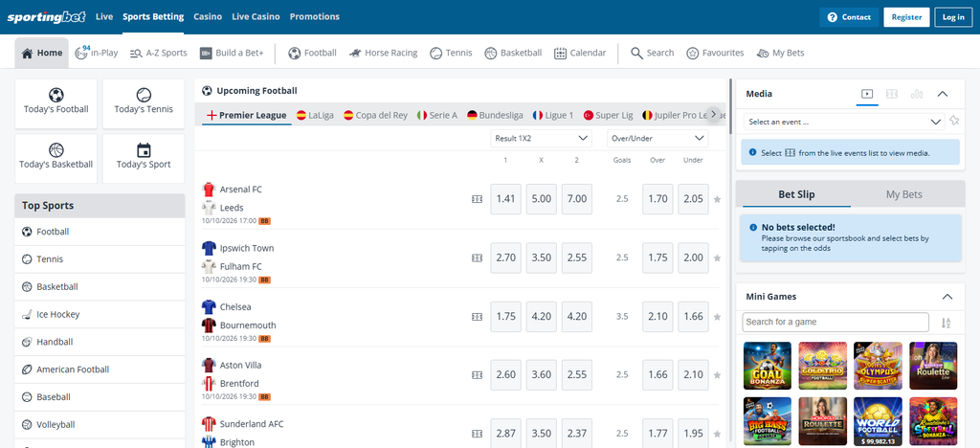Open Tennis from top nav

(451, 53)
